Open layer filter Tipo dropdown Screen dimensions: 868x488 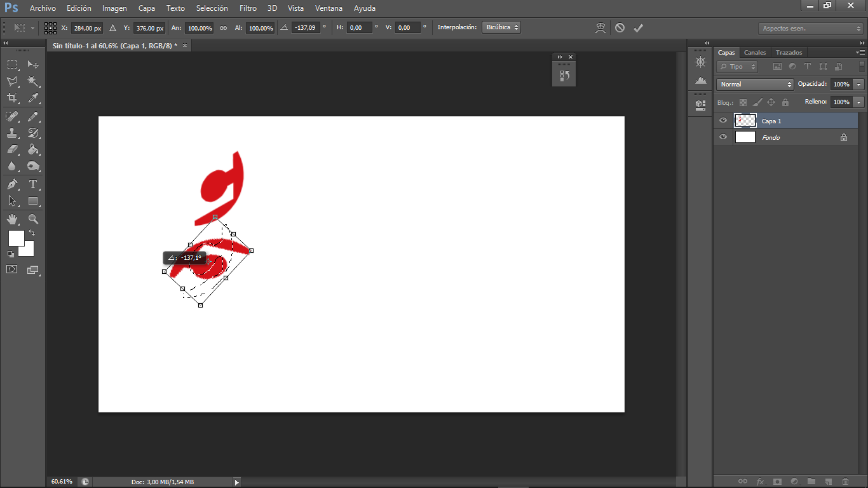click(737, 66)
